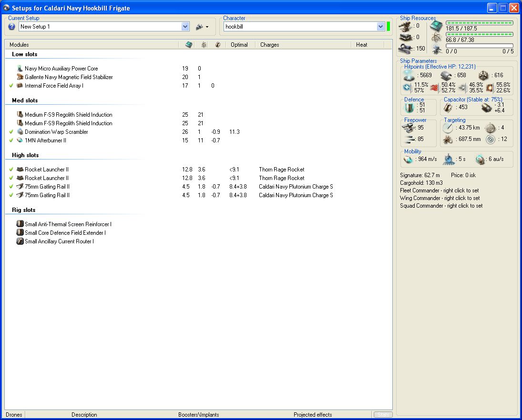Click the green character skill status indicator
522x420 pixels.
(388, 26)
